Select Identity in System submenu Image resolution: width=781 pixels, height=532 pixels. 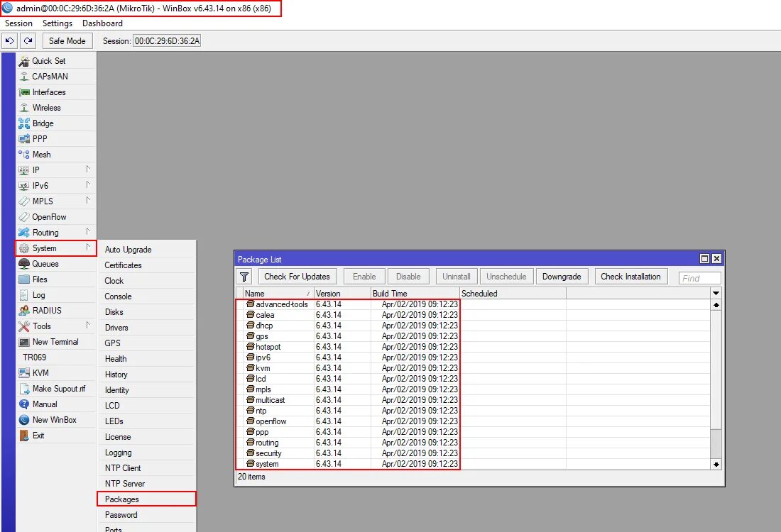147,390
